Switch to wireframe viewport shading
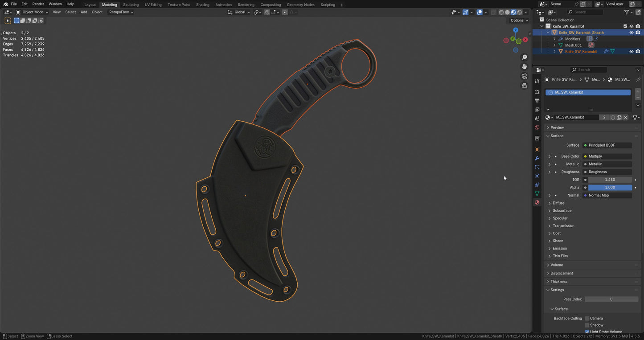Screen dimensions: 644x340 pos(501,12)
